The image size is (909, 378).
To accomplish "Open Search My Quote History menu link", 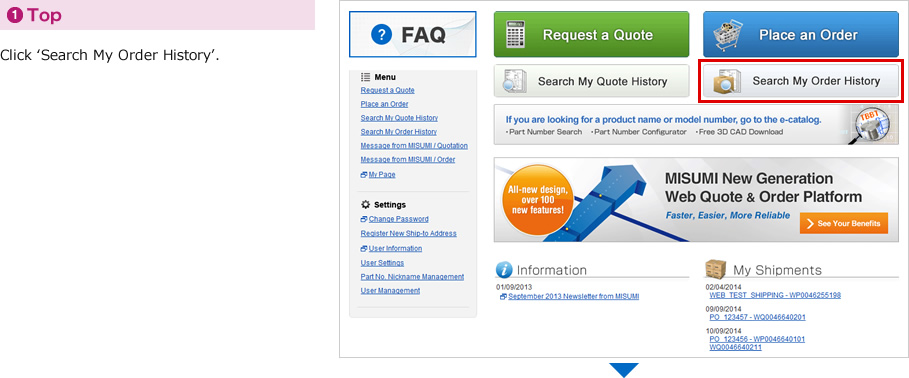I will pos(399,118).
